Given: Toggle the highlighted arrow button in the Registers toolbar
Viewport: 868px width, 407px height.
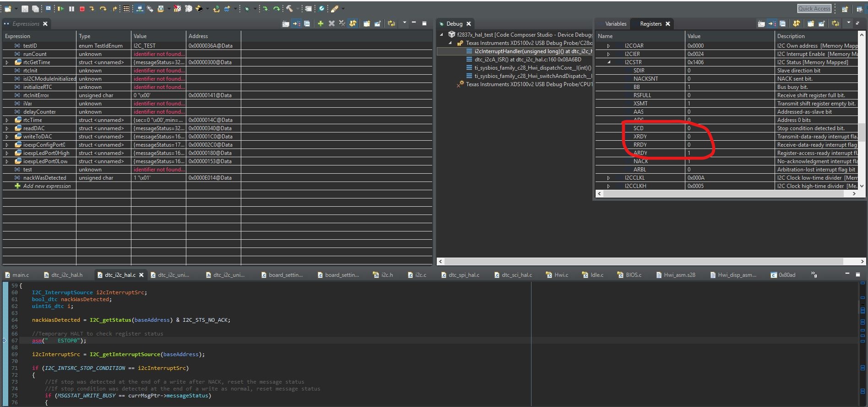Looking at the screenshot, I should [772, 23].
